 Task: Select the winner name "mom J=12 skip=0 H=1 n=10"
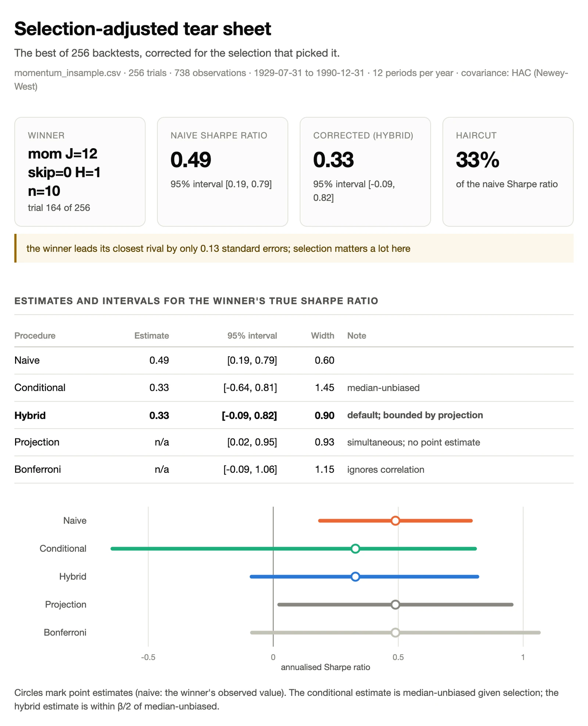64,172
